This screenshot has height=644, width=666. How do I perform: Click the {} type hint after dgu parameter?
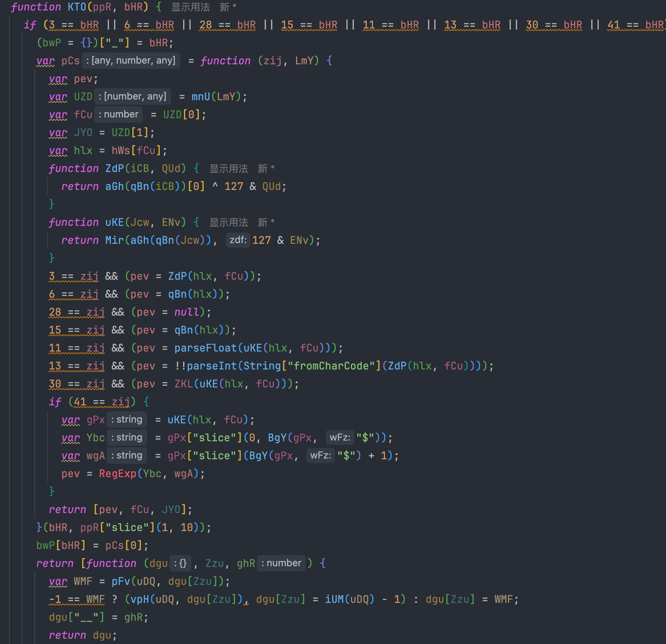pos(180,563)
